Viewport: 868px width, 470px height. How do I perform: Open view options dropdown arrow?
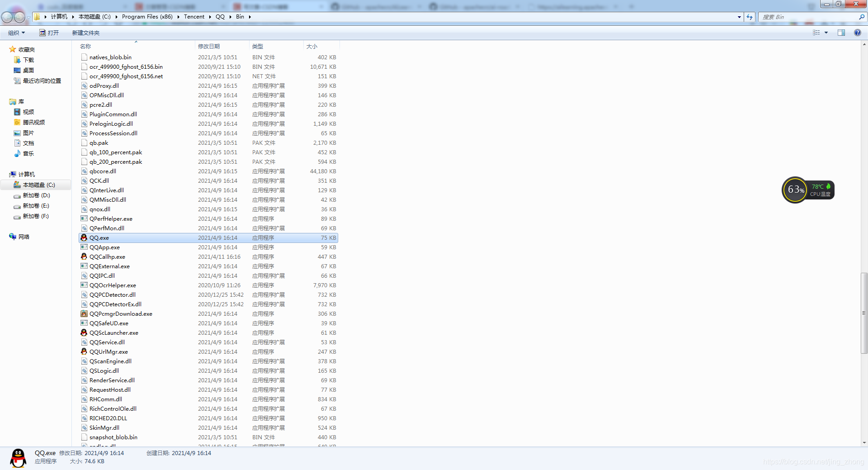[826, 33]
